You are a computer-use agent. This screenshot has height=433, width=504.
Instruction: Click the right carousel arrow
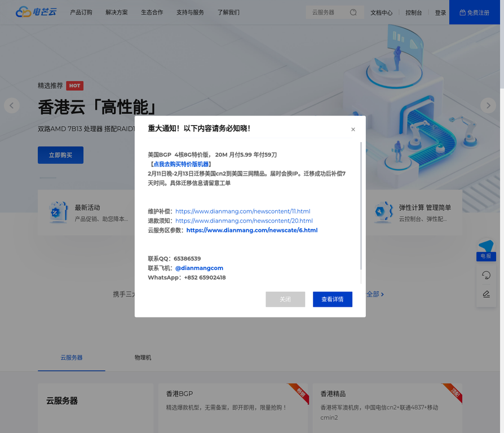488,105
